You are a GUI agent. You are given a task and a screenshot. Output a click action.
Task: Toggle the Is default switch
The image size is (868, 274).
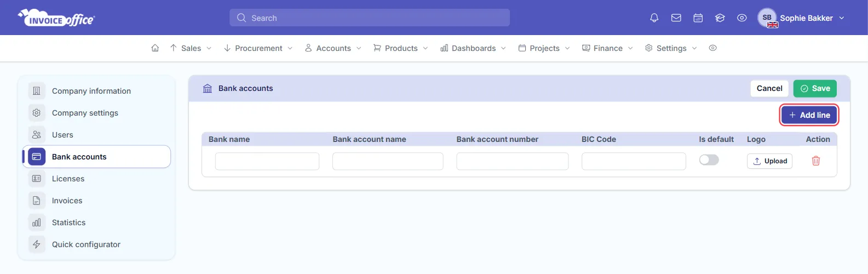pyautogui.click(x=709, y=160)
